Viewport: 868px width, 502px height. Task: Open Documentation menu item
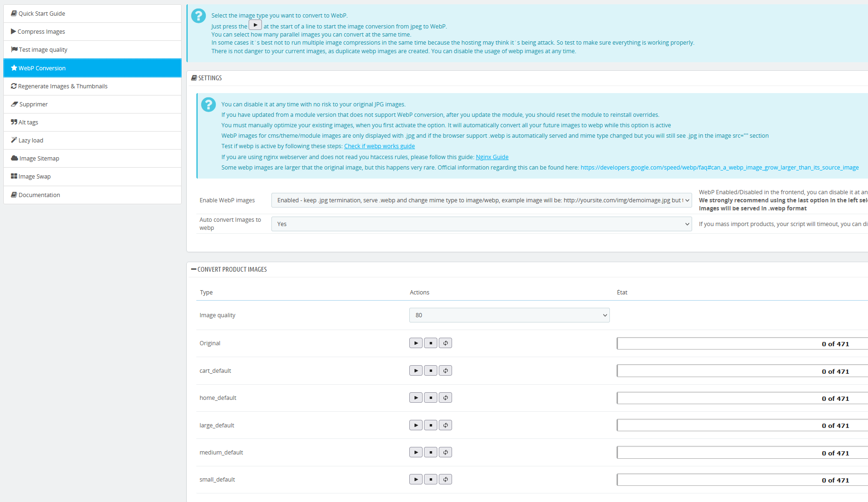tap(93, 195)
